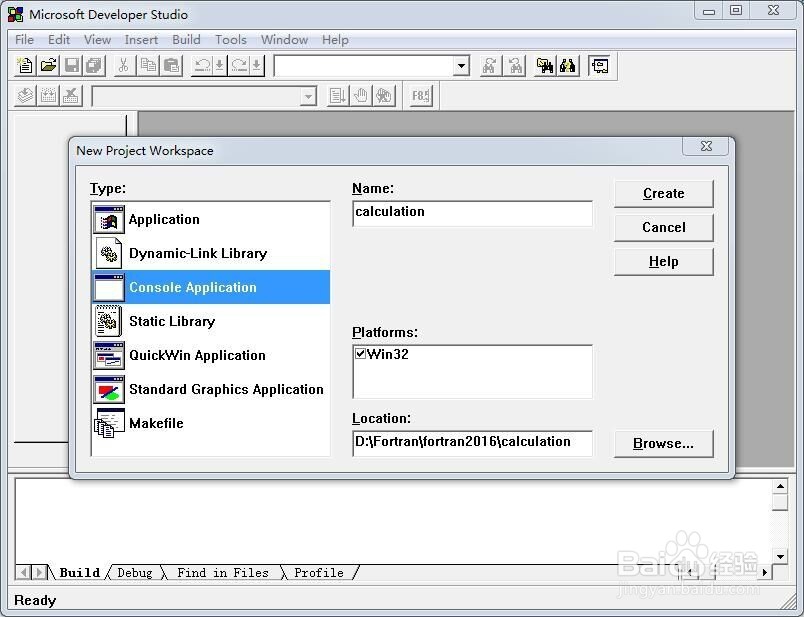The height and width of the screenshot is (617, 804).
Task: Click the Microsoft Developer Studio title icon
Action: point(16,14)
